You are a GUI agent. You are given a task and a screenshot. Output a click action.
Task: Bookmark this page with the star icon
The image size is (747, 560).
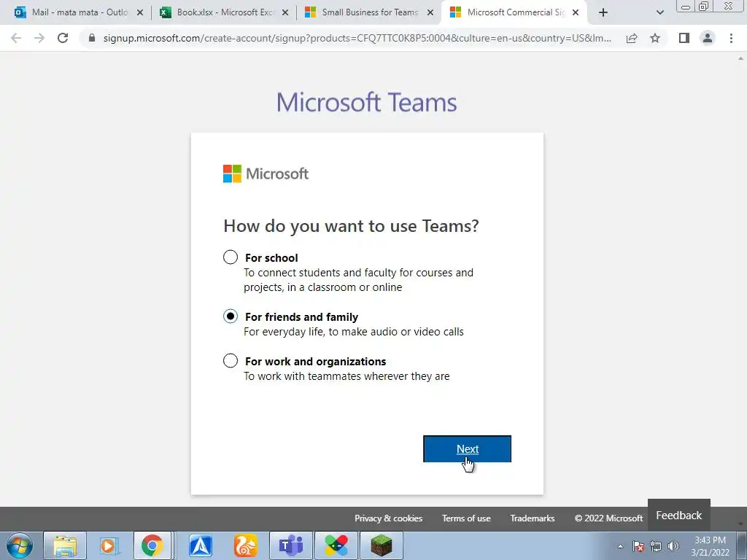pyautogui.click(x=655, y=38)
